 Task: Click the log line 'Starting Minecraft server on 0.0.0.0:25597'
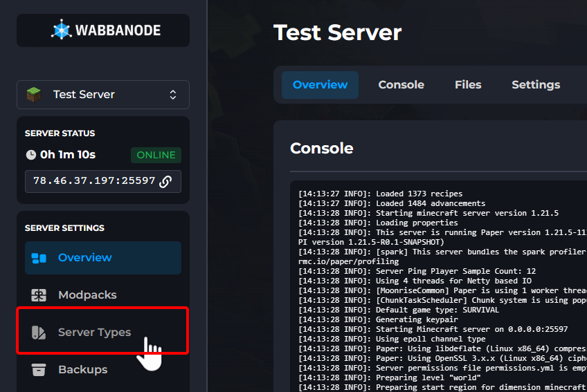tap(433, 330)
